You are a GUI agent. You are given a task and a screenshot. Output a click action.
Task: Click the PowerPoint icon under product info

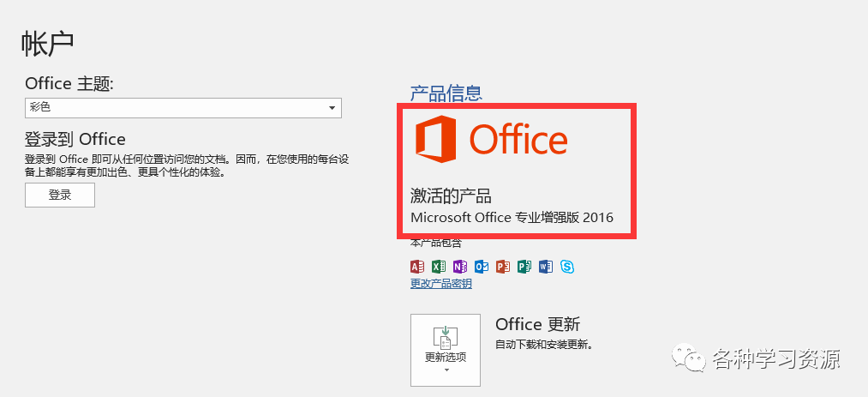coord(503,267)
